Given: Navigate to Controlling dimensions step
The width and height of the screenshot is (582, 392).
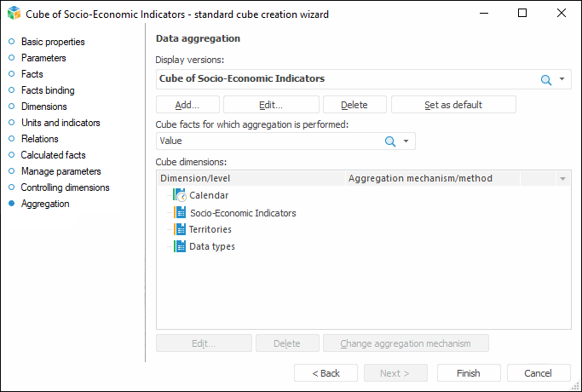Looking at the screenshot, I should click(x=65, y=187).
